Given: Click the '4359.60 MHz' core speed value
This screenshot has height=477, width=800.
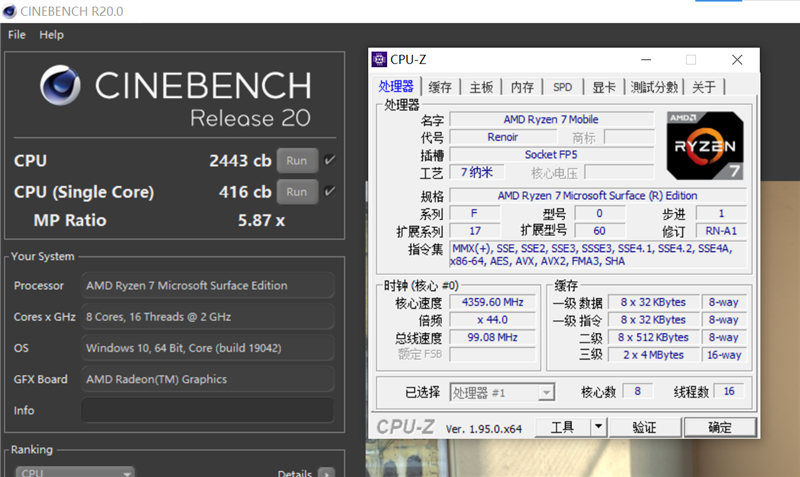Looking at the screenshot, I should (x=492, y=302).
